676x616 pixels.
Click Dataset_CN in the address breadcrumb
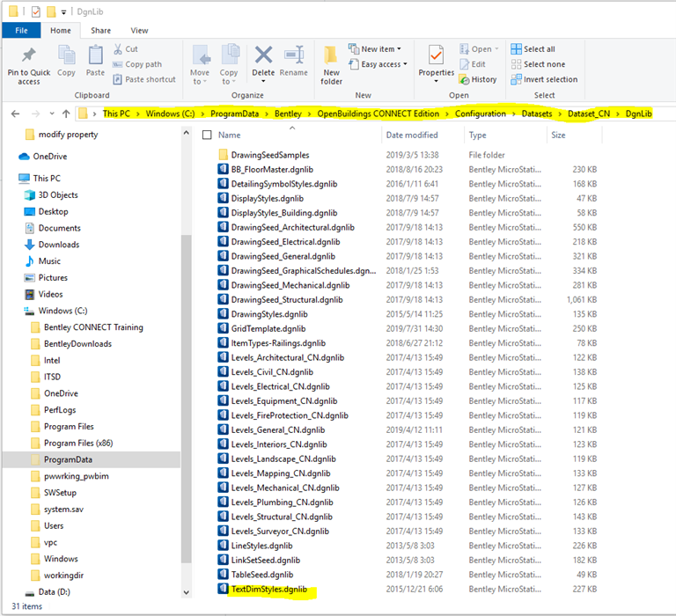tap(589, 114)
